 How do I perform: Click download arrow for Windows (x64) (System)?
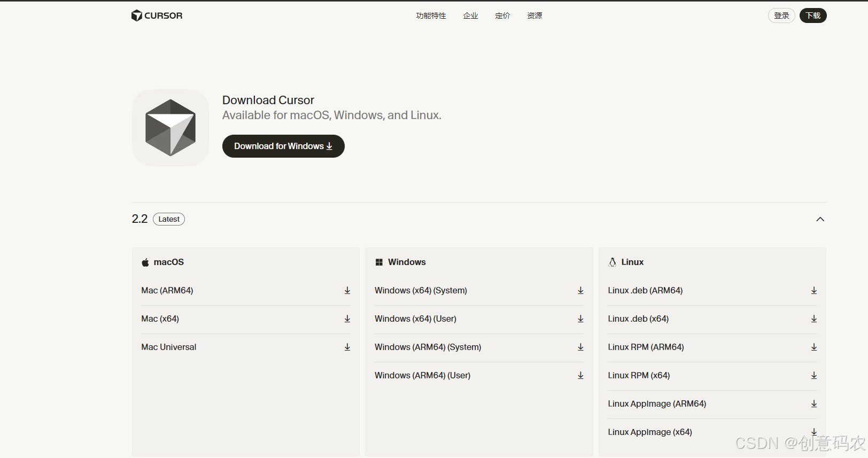pyautogui.click(x=580, y=290)
